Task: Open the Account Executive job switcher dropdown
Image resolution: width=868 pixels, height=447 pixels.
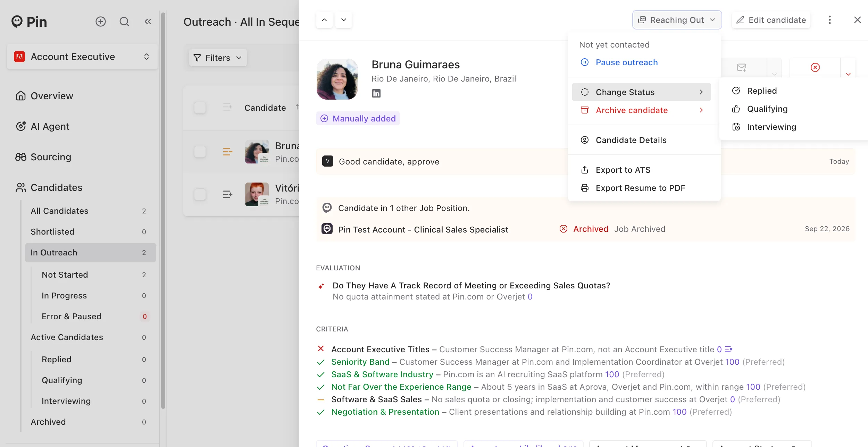Action: pyautogui.click(x=82, y=57)
